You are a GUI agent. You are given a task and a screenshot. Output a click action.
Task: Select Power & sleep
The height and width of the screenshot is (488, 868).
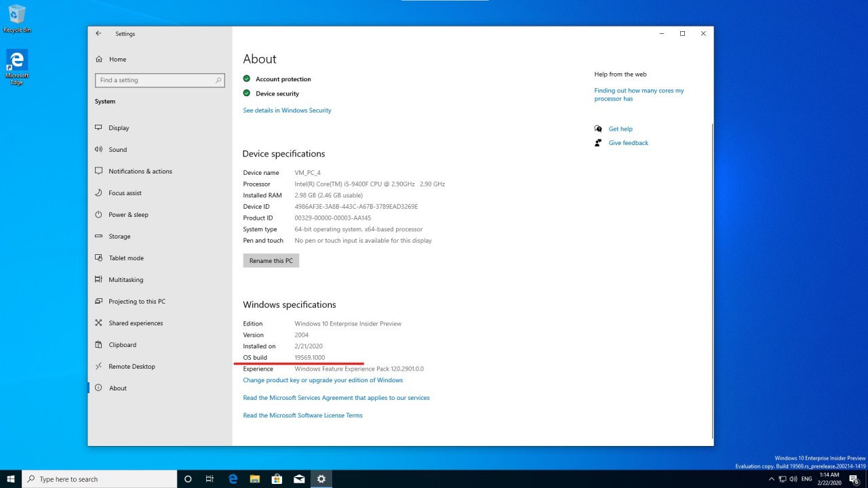tap(128, 214)
